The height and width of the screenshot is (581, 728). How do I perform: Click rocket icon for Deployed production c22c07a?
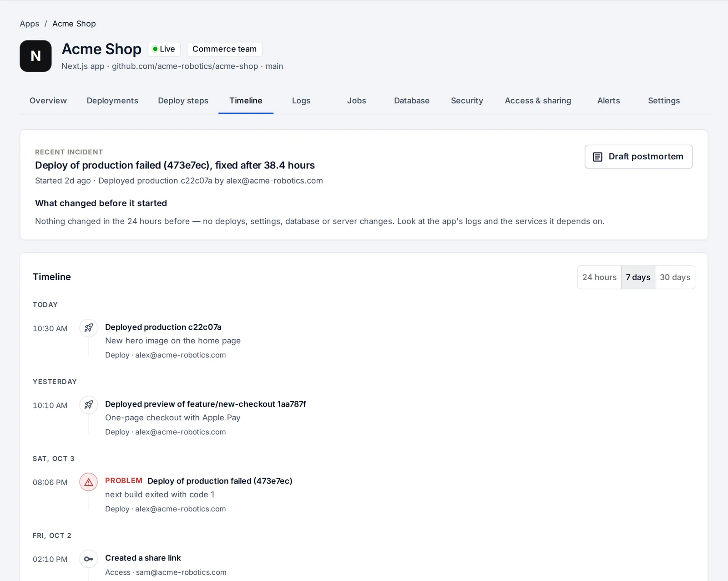click(89, 328)
